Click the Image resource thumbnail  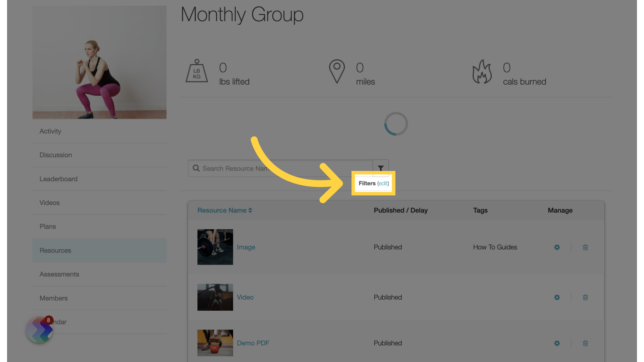[215, 247]
